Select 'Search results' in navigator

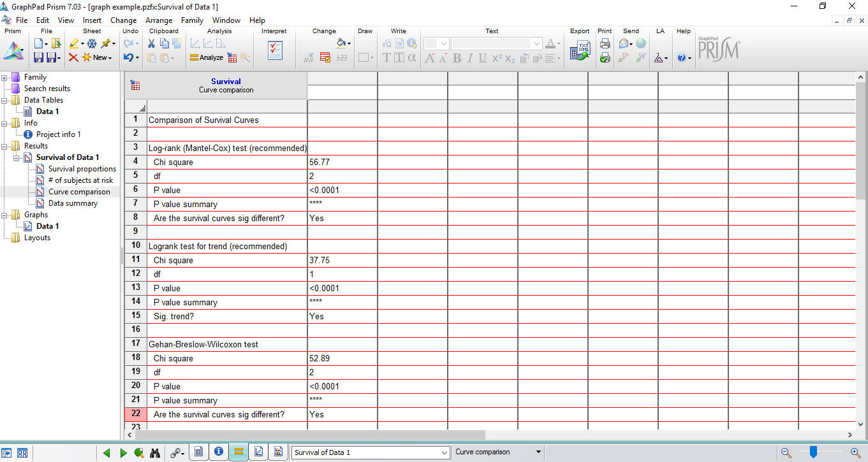pyautogui.click(x=47, y=89)
